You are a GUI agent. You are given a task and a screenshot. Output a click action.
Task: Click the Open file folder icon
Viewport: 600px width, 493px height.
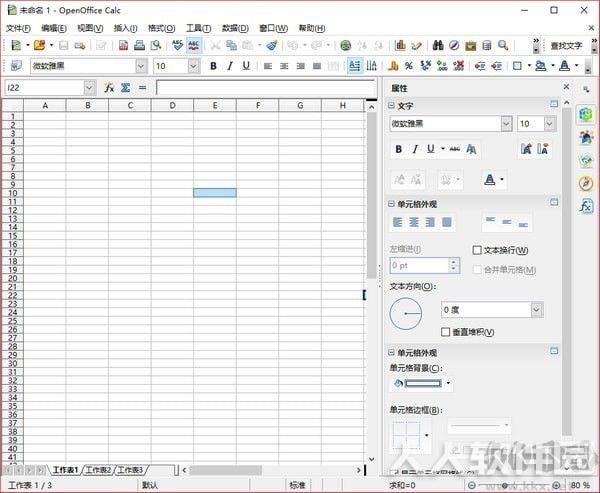39,45
